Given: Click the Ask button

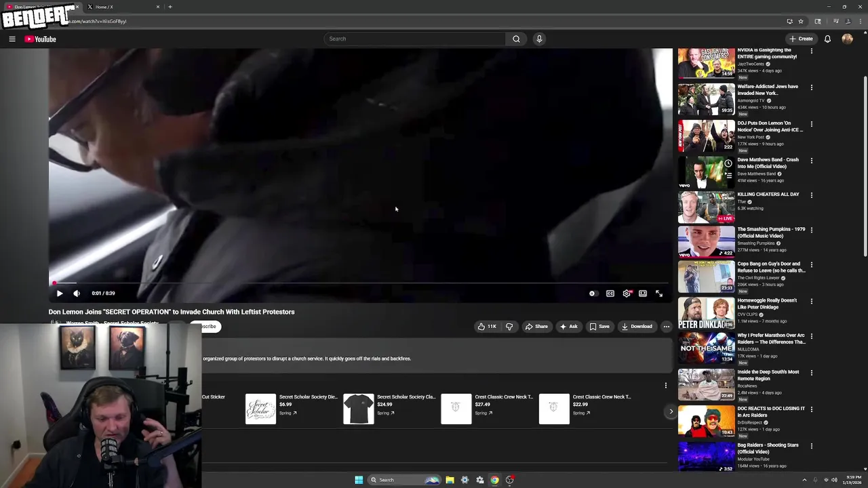Looking at the screenshot, I should pyautogui.click(x=568, y=327).
